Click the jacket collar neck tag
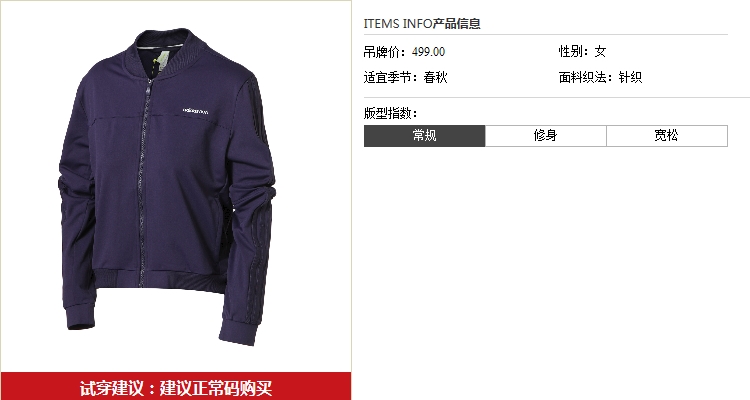 [162, 61]
